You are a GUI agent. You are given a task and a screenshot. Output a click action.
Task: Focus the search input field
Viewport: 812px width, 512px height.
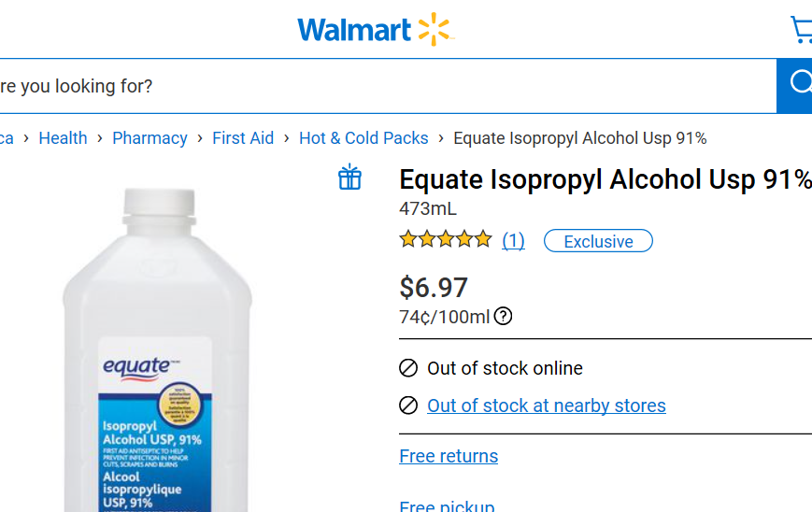pos(374,86)
